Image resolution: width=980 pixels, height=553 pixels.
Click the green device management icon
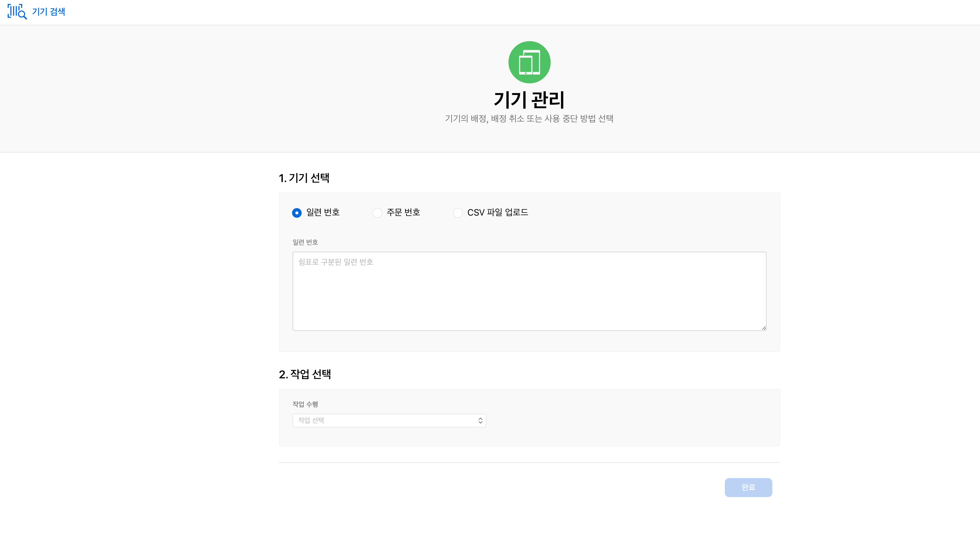pyautogui.click(x=529, y=62)
